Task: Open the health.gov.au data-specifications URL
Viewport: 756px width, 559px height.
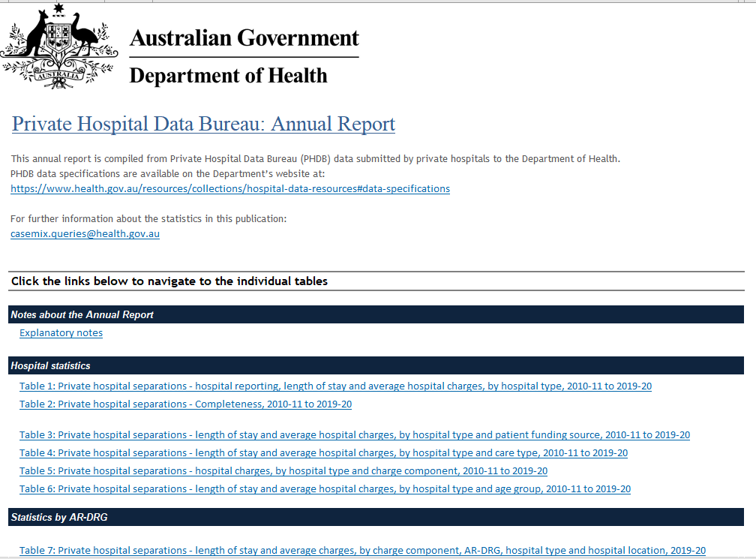Action: [x=230, y=188]
